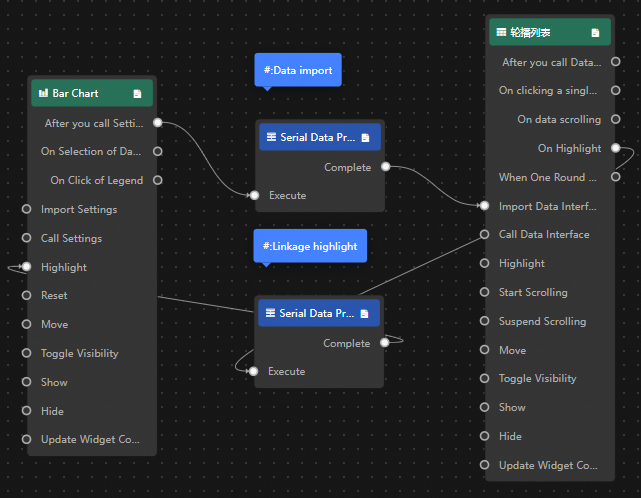Select the '#:Data import' comment label

pyautogui.click(x=298, y=70)
